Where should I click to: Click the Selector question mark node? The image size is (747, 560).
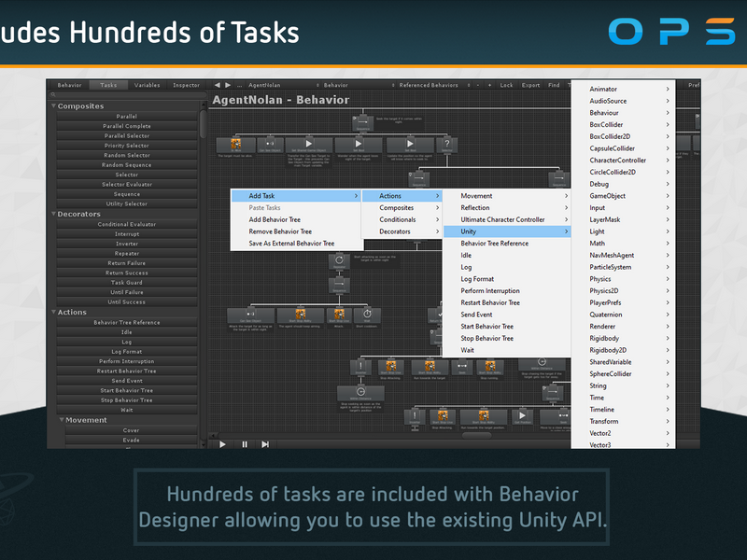447,146
